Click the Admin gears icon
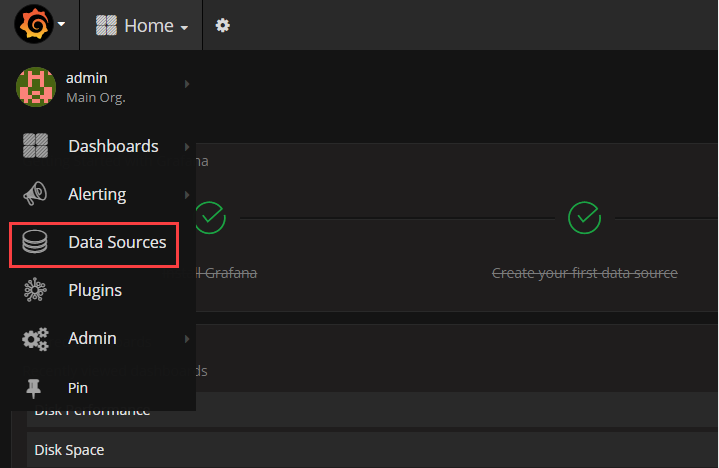The width and height of the screenshot is (719, 468). coord(35,339)
